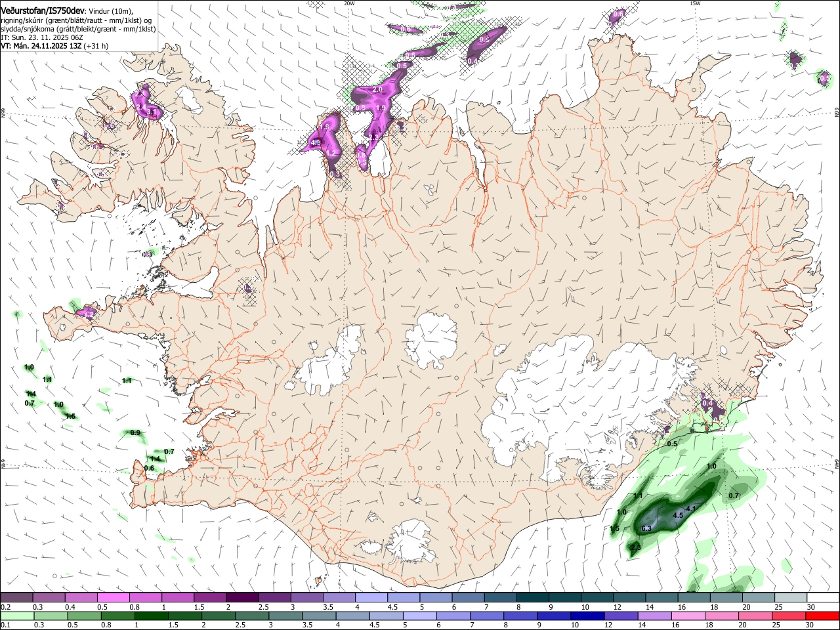
Task: Click the 16 label on top legend row
Action: pyautogui.click(x=682, y=607)
